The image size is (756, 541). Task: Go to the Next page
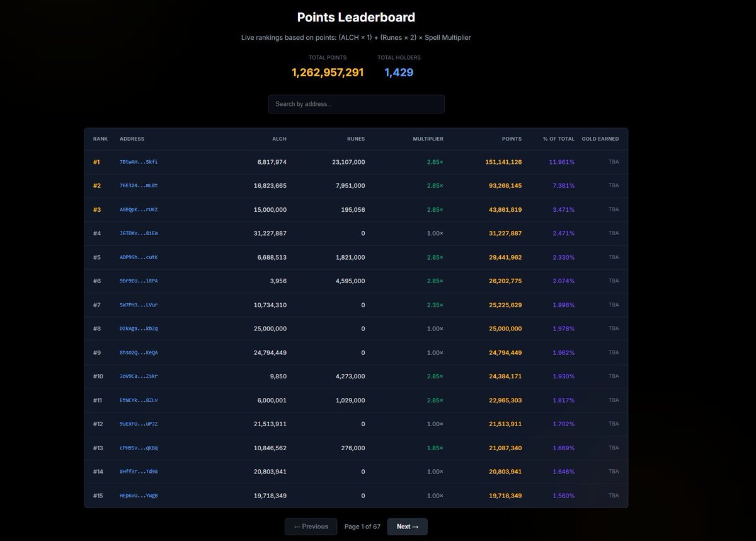[407, 526]
